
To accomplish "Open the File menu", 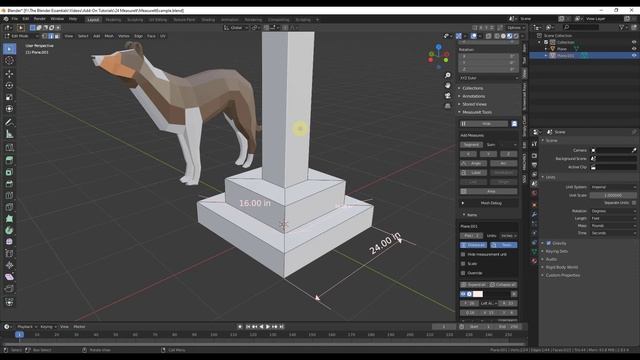I will 15,19.
